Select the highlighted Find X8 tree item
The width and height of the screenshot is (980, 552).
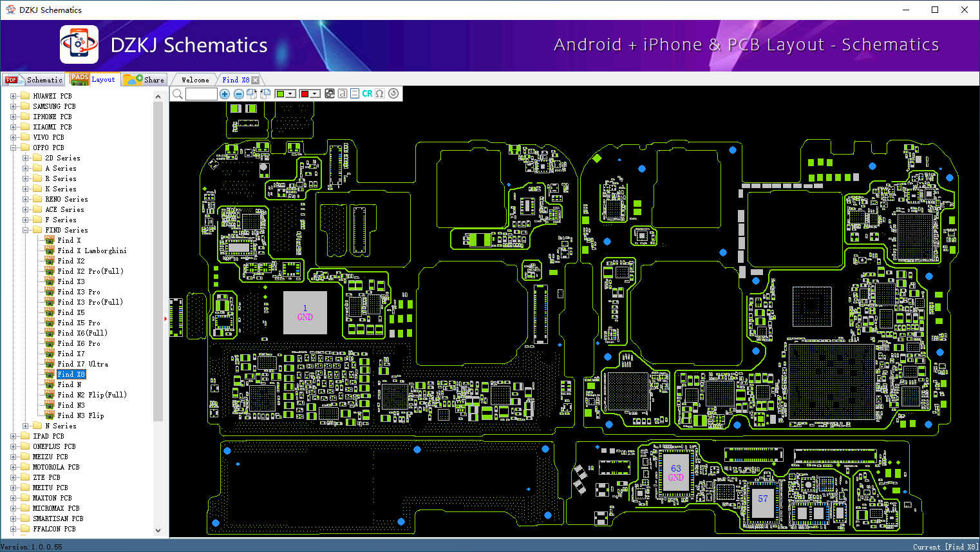71,374
